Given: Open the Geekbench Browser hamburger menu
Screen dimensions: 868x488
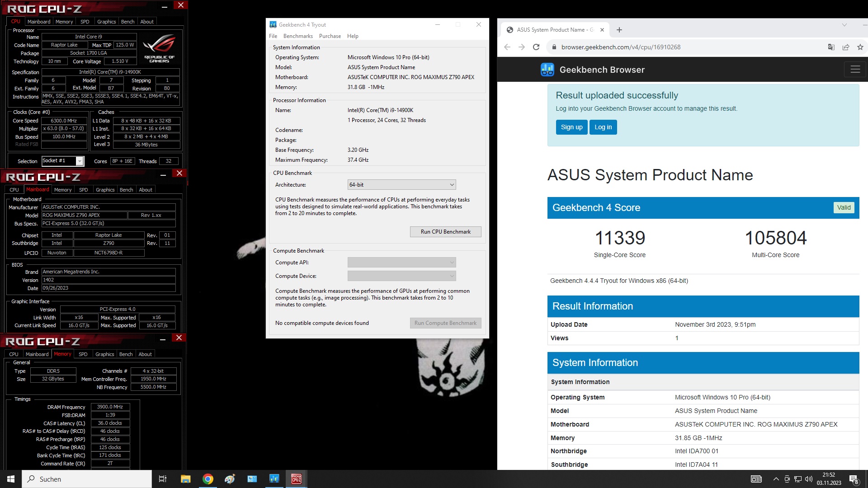Looking at the screenshot, I should pyautogui.click(x=855, y=69).
